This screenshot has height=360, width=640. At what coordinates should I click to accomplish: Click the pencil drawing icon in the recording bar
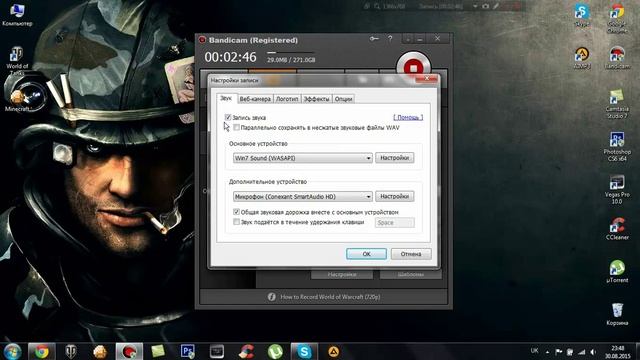click(496, 6)
